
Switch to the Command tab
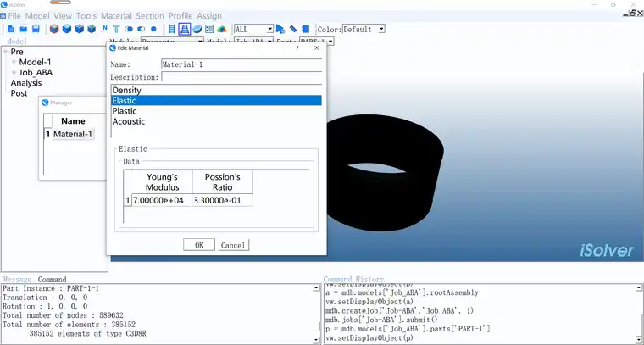(x=52, y=279)
